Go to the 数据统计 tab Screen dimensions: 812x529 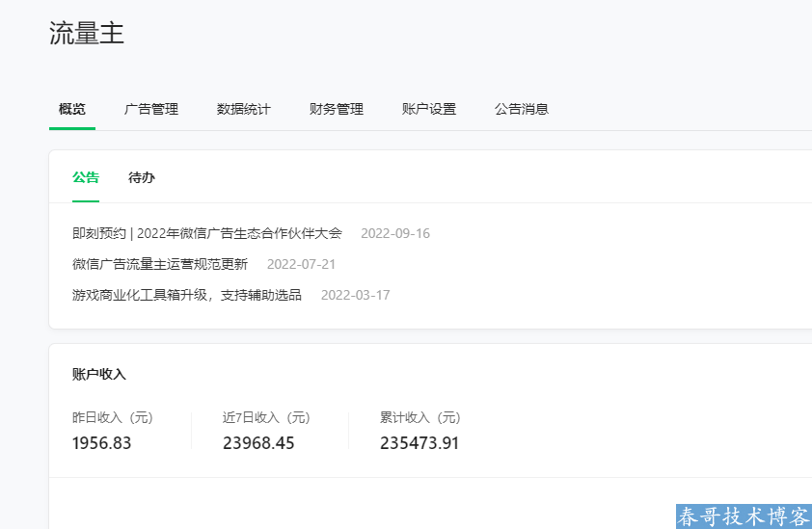(244, 109)
